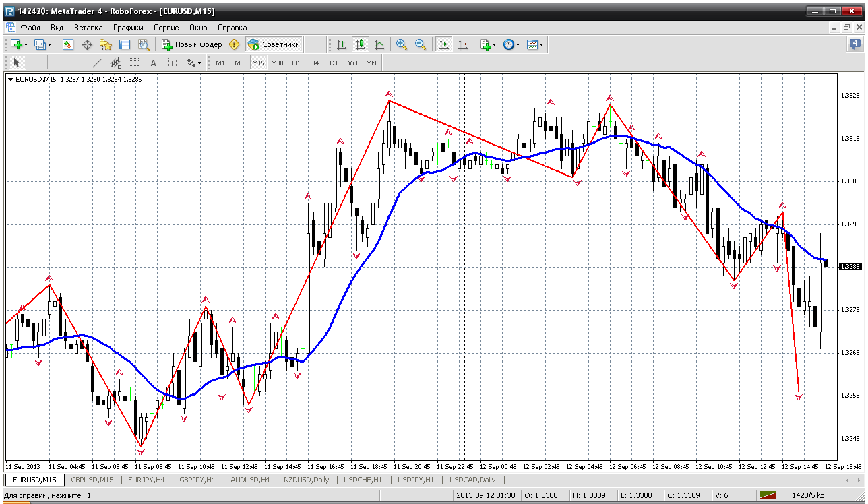Open the chat notification icon on toolbar
868x504 pixels.
855,44
